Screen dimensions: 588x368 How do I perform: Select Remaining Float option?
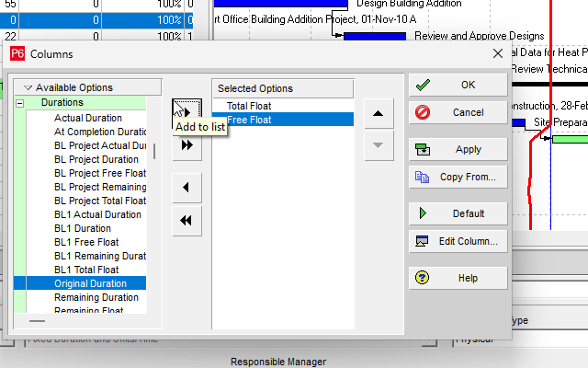(x=88, y=310)
